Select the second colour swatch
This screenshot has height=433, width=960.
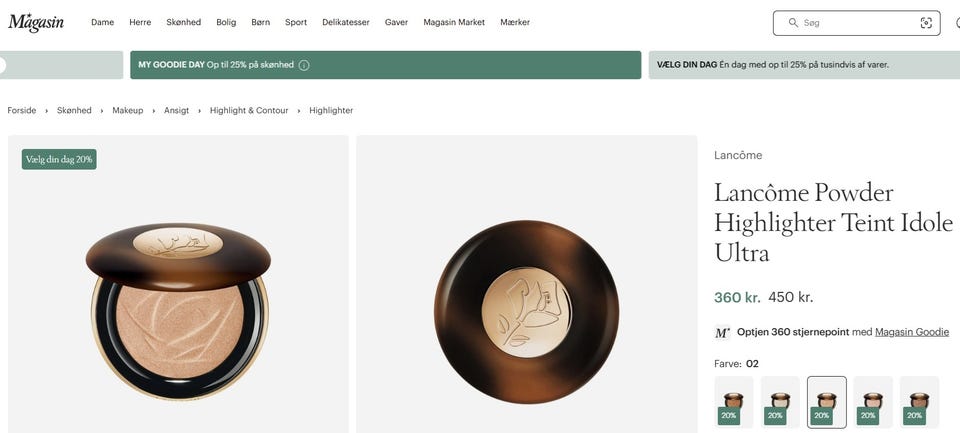click(780, 401)
